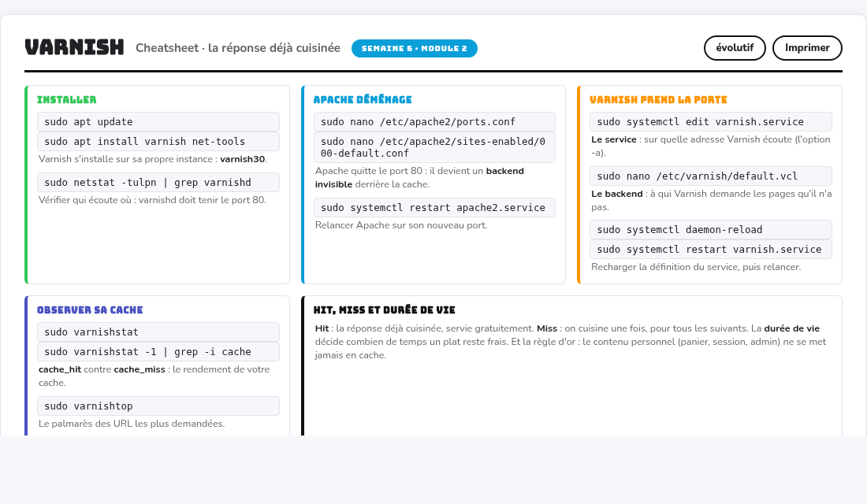
Task: Click the 'Le backend' explanation note
Action: pos(711,201)
